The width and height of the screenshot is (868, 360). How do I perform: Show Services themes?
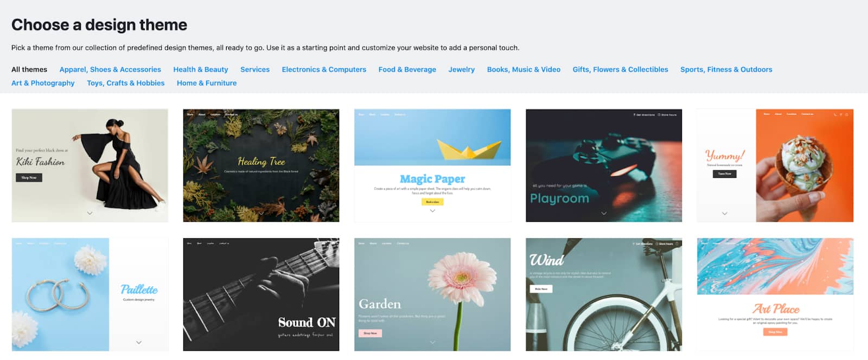point(255,69)
